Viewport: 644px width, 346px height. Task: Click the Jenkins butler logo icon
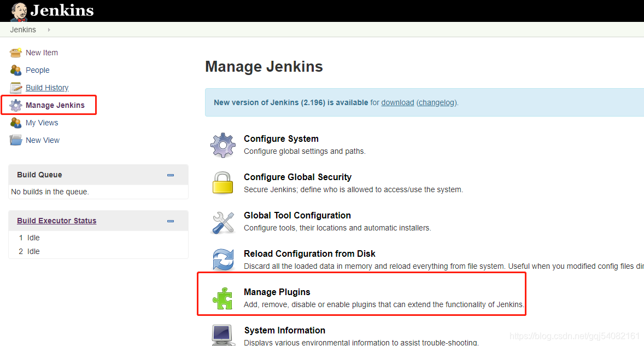click(19, 11)
